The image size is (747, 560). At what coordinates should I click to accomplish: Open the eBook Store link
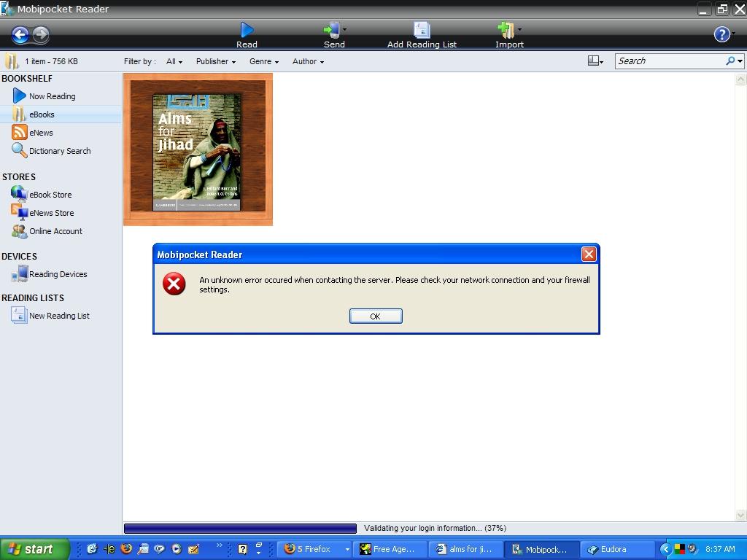(50, 195)
